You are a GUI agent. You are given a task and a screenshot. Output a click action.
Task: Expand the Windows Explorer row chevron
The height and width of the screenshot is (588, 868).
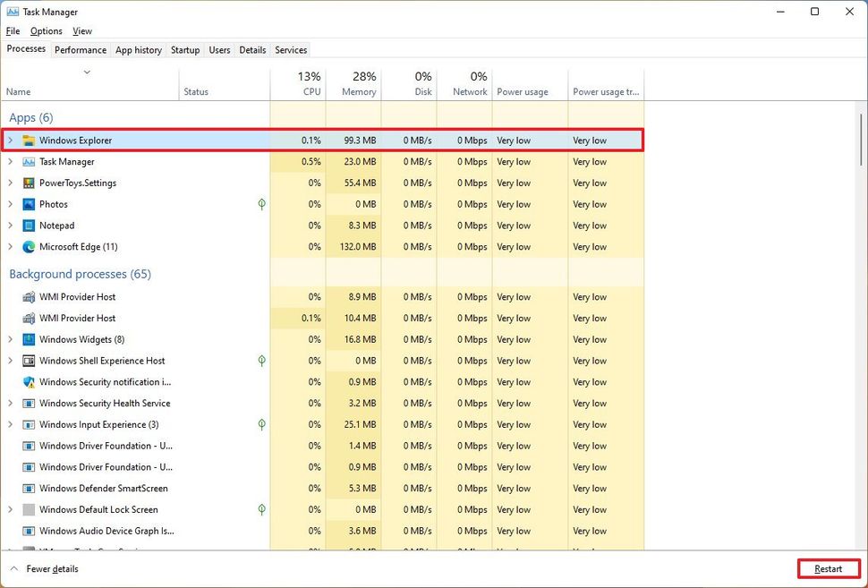point(10,141)
